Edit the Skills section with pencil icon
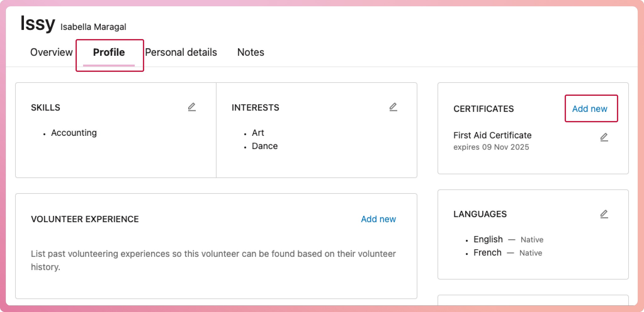This screenshot has width=644, height=312. (192, 107)
